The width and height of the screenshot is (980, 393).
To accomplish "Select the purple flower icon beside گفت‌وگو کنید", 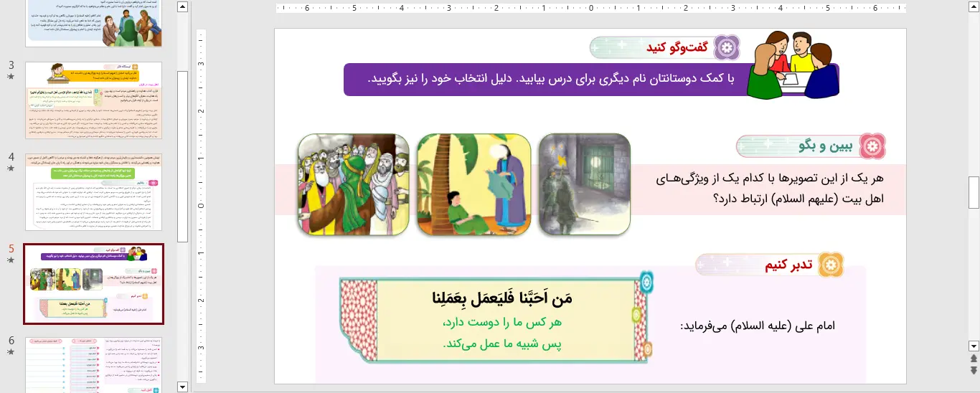I will point(729,48).
